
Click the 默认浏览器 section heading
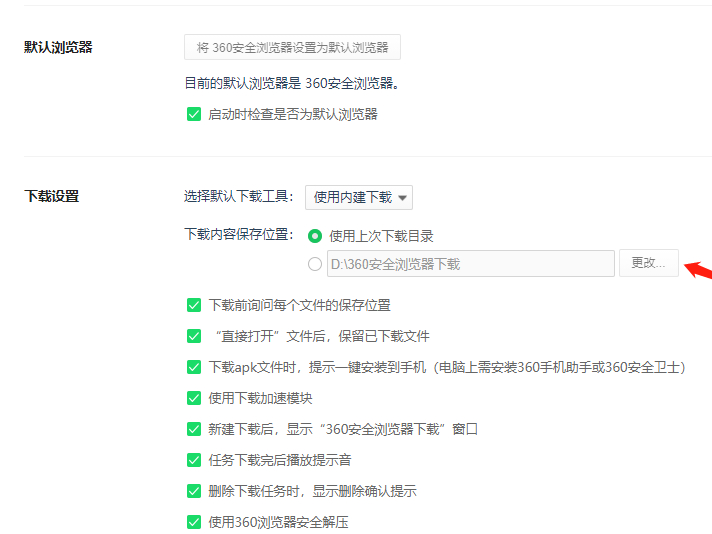coord(58,47)
